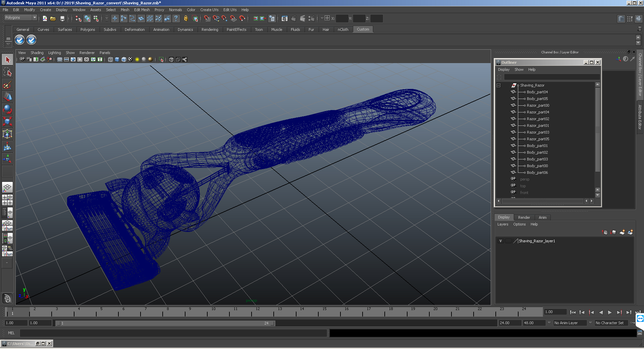Click Render current frame clapper icon
Screen dimensions: 644x349
293,18
